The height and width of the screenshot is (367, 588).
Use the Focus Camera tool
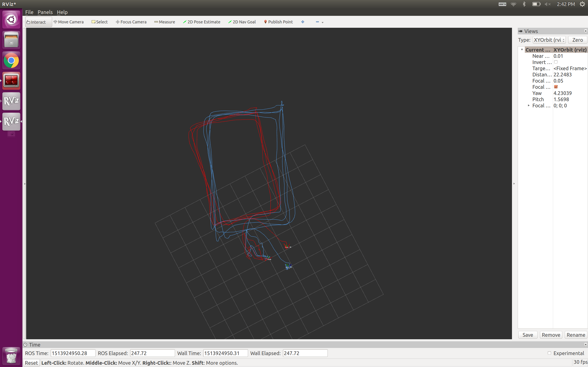point(131,22)
